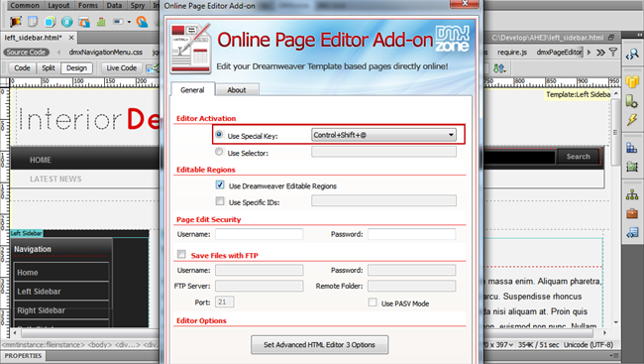644x364 pixels.
Task: Enable the Save Files with FTP checkbox
Action: coord(181,254)
